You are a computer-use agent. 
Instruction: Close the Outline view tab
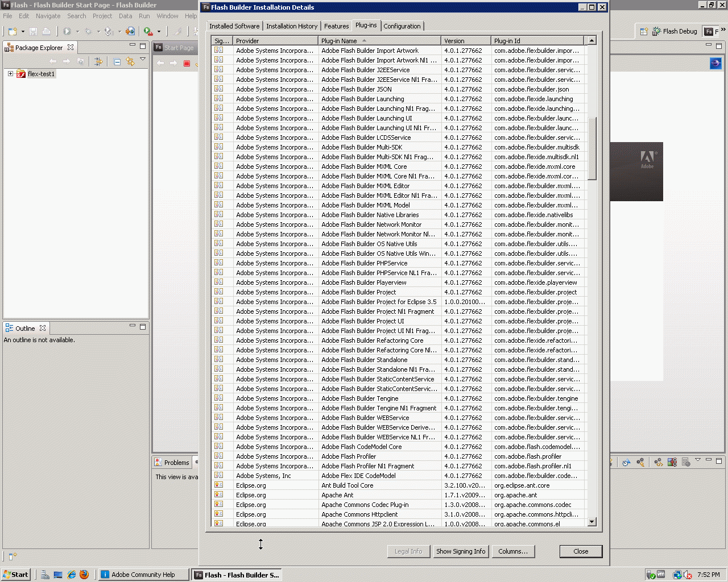click(x=43, y=328)
